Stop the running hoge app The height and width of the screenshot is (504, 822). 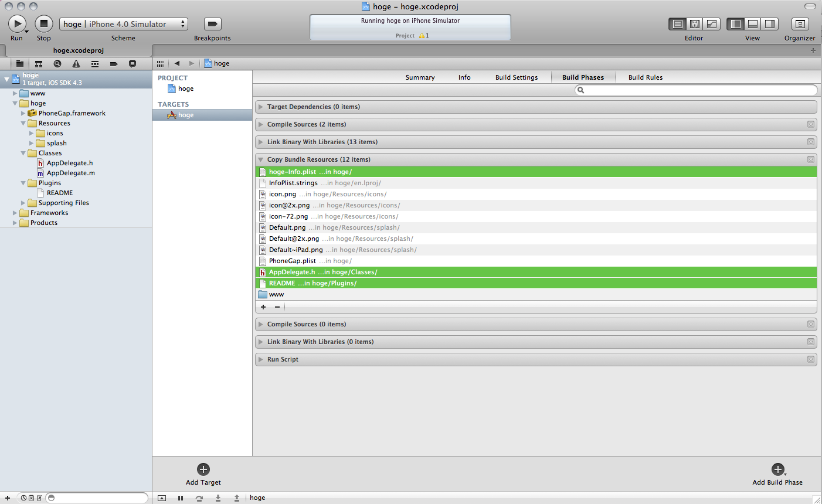(x=43, y=24)
